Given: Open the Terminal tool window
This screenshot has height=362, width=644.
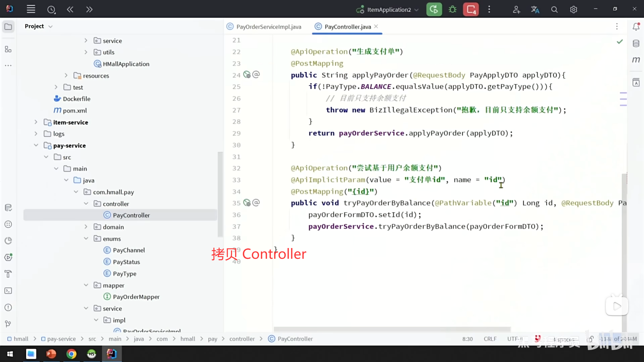Looking at the screenshot, I should (8, 291).
